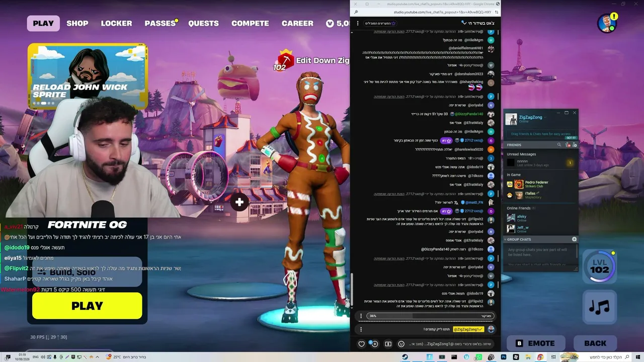Click the ZigZagZong Steam profile avatar
The height and width of the screenshot is (362, 644).
click(x=511, y=119)
